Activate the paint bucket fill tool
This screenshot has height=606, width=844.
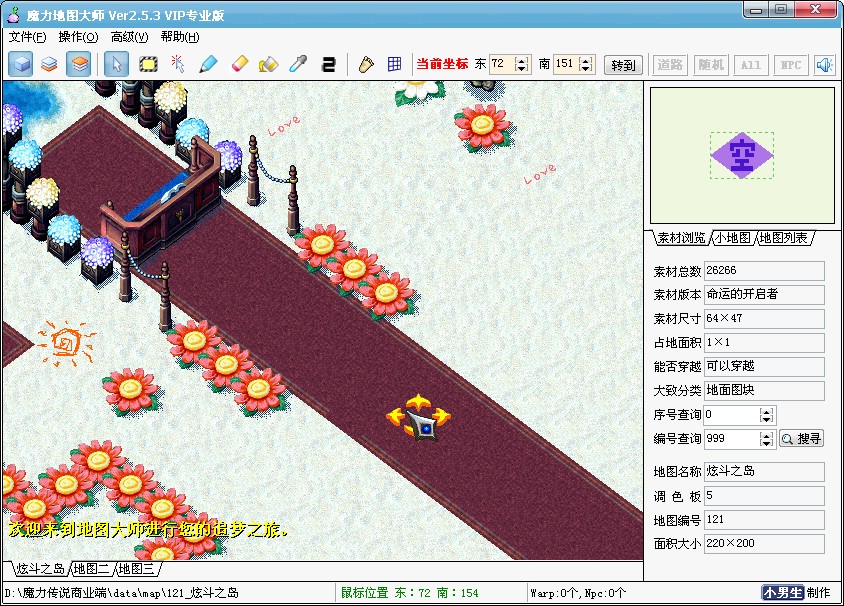(x=268, y=65)
